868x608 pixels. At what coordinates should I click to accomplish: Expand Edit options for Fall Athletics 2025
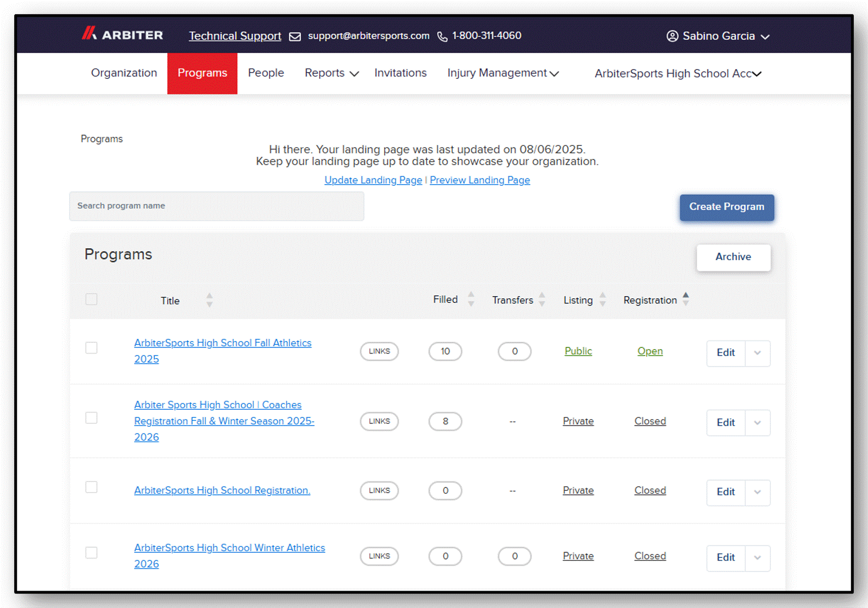758,353
